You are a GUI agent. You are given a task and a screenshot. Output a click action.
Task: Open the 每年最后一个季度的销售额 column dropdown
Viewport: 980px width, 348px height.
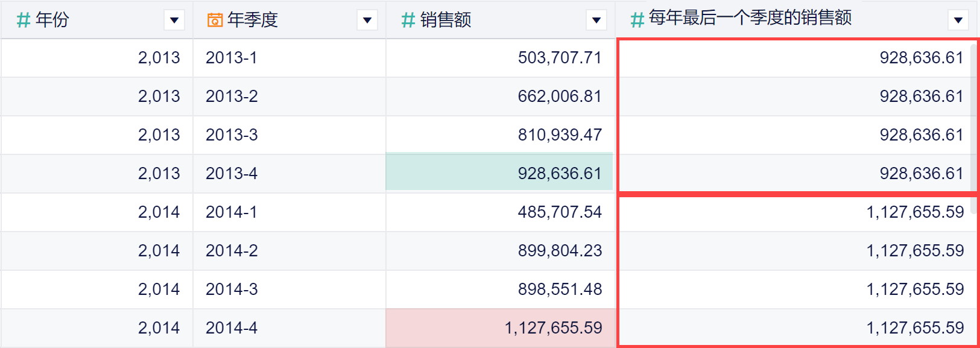coord(958,21)
